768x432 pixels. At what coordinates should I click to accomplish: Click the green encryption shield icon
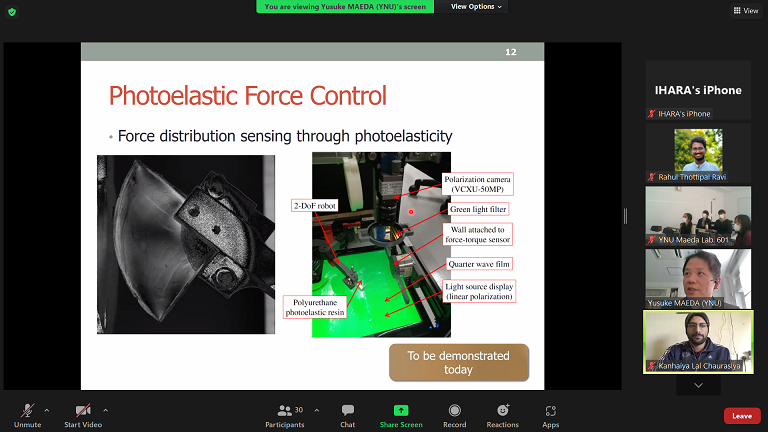tap(10, 12)
